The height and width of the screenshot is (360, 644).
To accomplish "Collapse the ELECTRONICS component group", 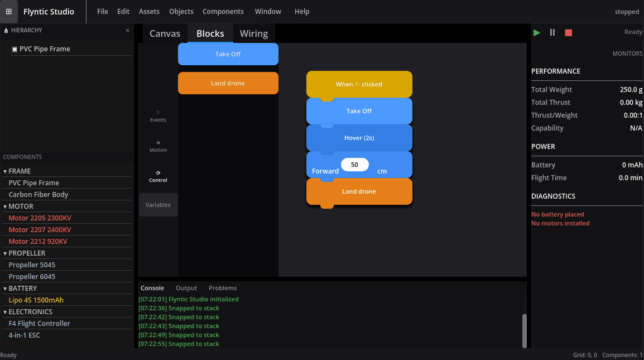I will (x=5, y=312).
